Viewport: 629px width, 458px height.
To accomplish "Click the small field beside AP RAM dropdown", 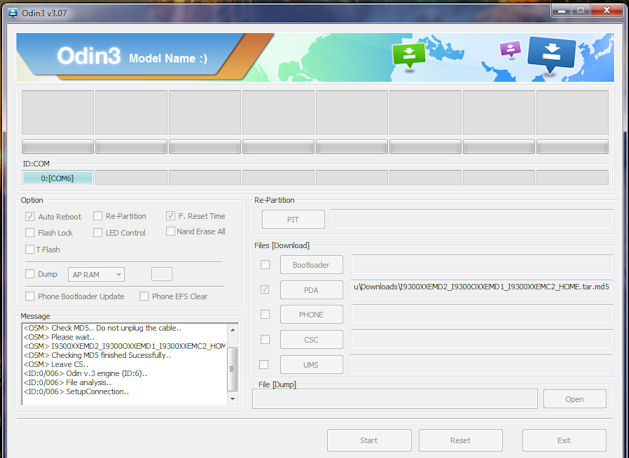I will [162, 274].
